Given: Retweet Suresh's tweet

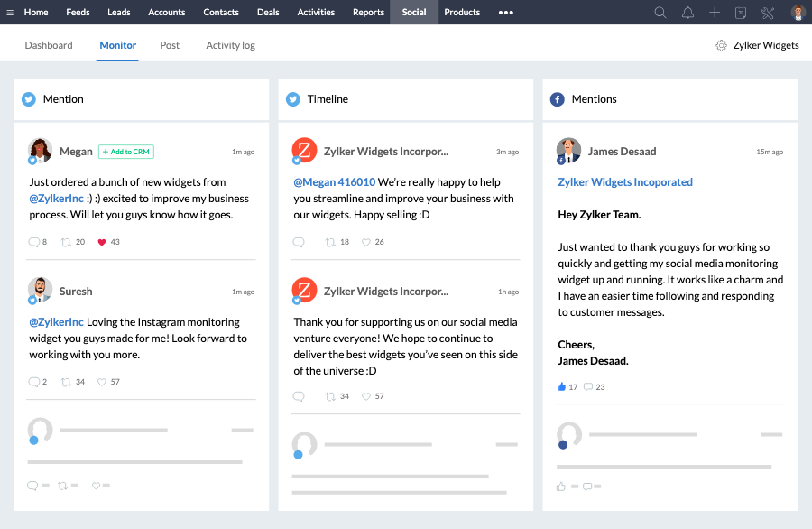Looking at the screenshot, I should point(66,382).
